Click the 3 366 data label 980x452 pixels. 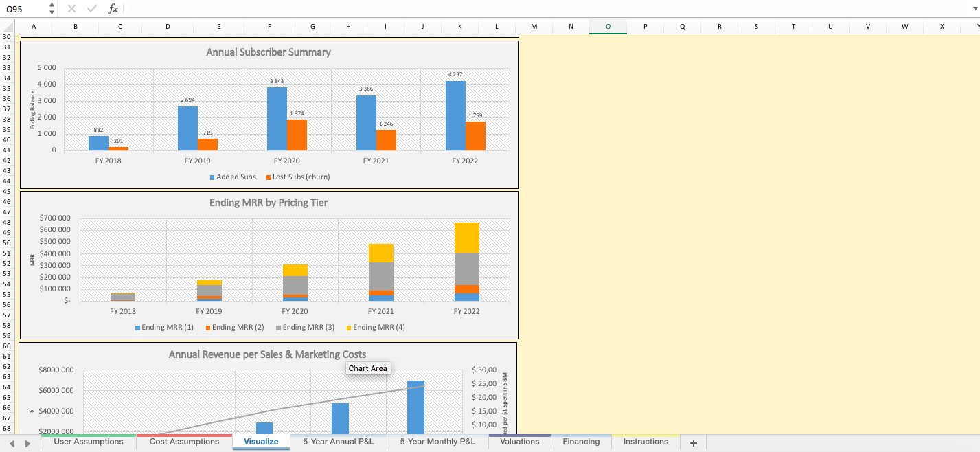[366, 89]
